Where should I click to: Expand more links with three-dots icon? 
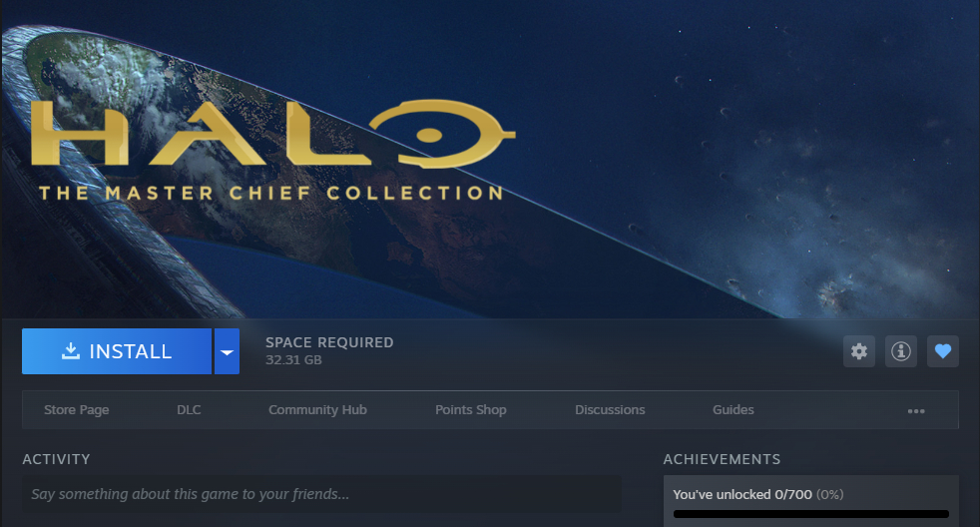(x=916, y=411)
